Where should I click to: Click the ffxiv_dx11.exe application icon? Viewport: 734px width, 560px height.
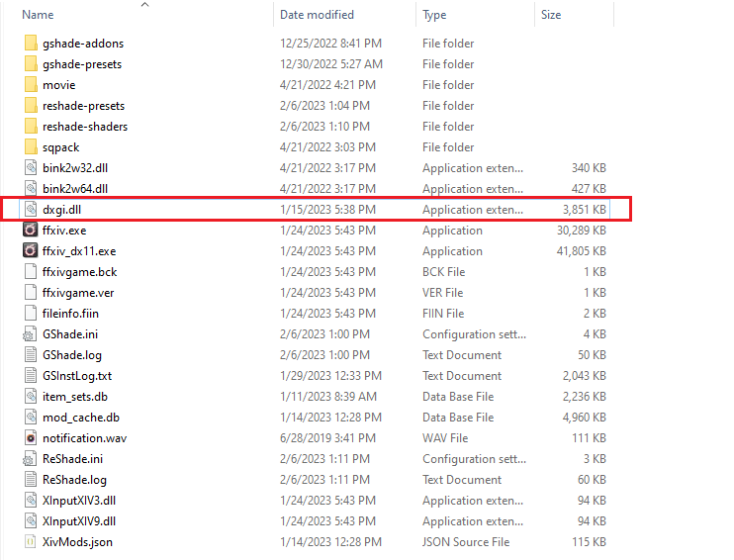(31, 251)
